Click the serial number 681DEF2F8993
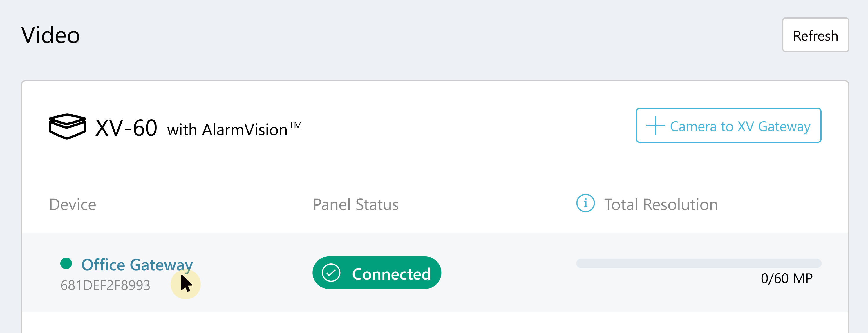The width and height of the screenshot is (868, 333). (105, 285)
